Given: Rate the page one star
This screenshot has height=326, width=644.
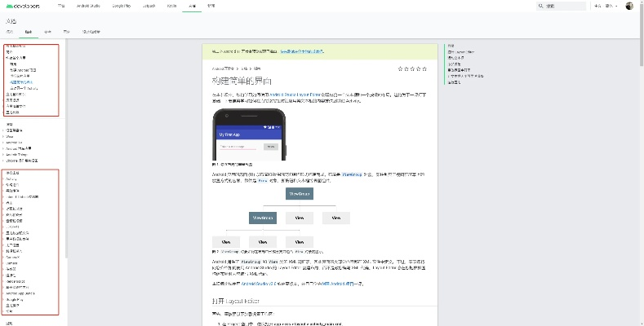Looking at the screenshot, I should pyautogui.click(x=399, y=69).
